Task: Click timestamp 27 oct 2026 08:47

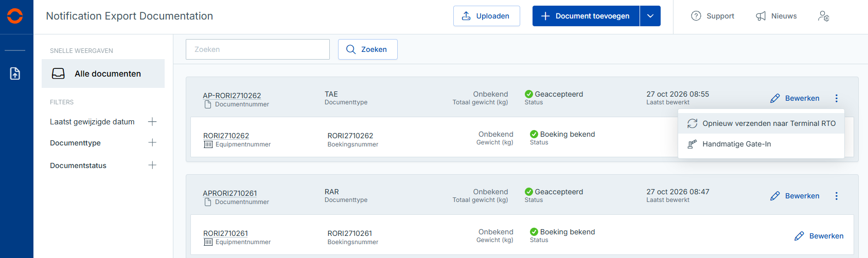Action: pyautogui.click(x=678, y=192)
